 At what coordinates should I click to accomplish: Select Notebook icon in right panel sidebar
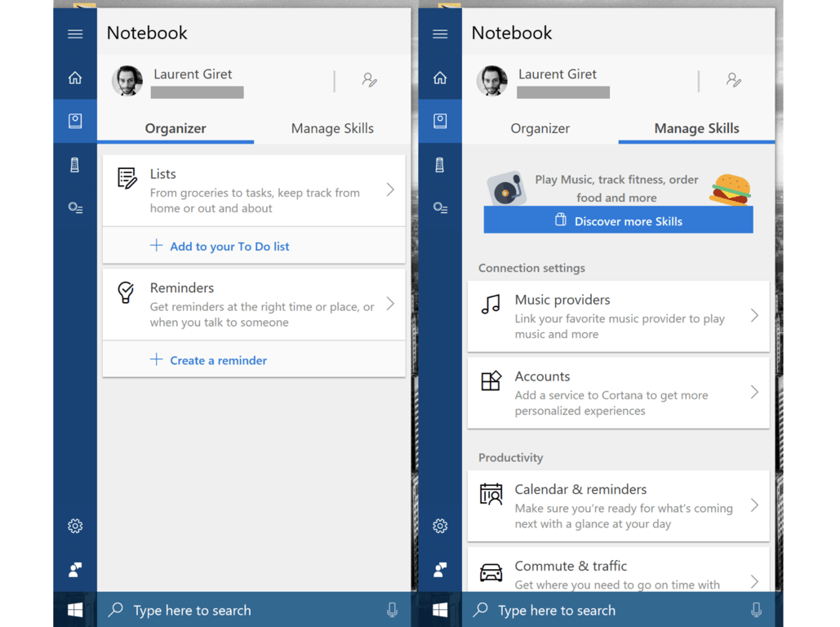point(440,121)
